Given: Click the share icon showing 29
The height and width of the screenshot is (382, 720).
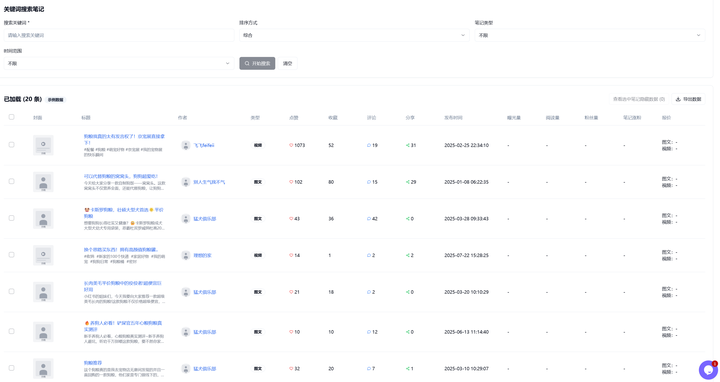Looking at the screenshot, I should coord(407,182).
